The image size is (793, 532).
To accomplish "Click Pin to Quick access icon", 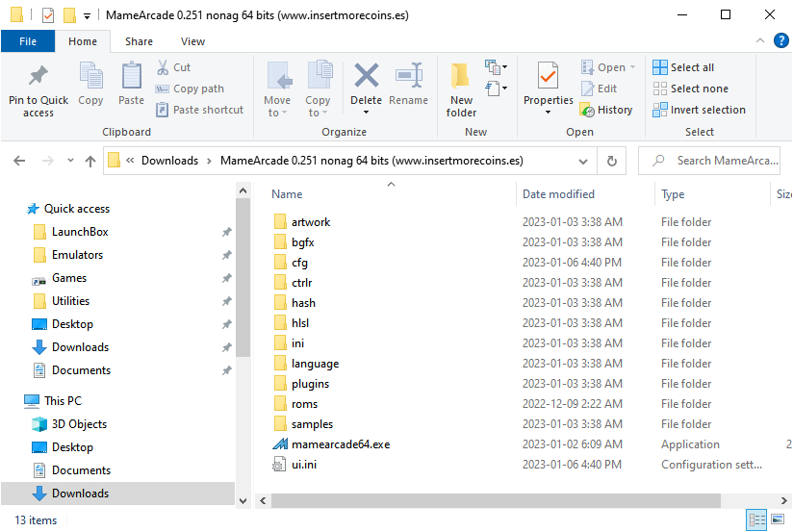I will [x=38, y=75].
